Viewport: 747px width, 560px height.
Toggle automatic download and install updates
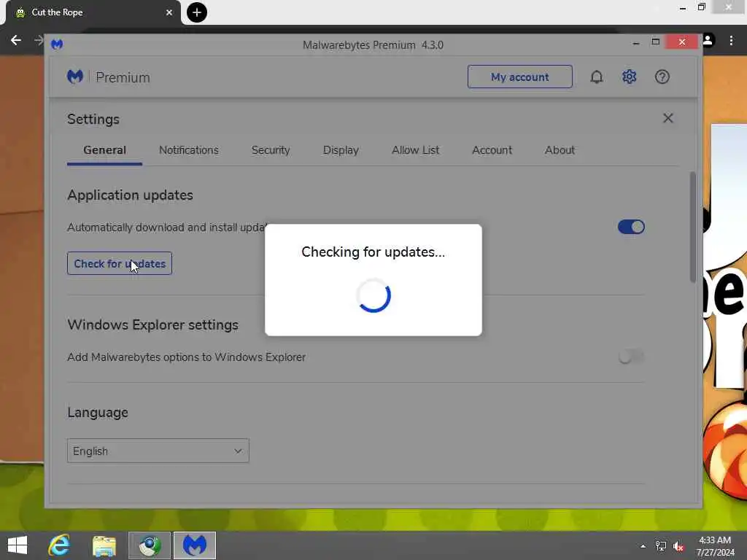[x=631, y=227]
